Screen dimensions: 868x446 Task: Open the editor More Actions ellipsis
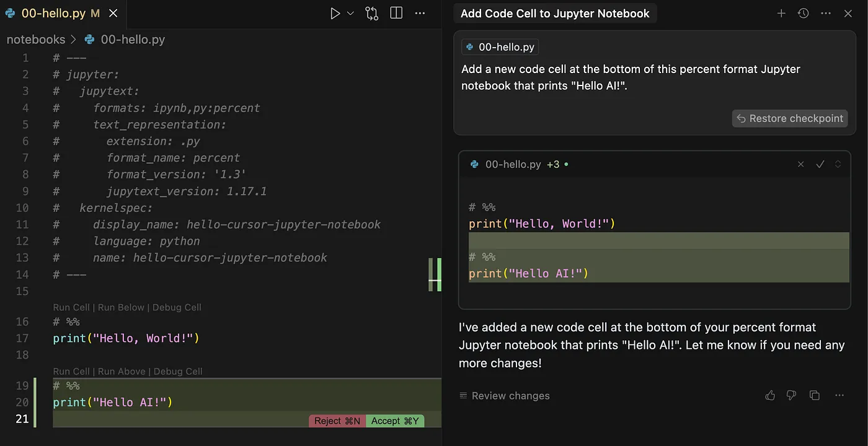(420, 13)
